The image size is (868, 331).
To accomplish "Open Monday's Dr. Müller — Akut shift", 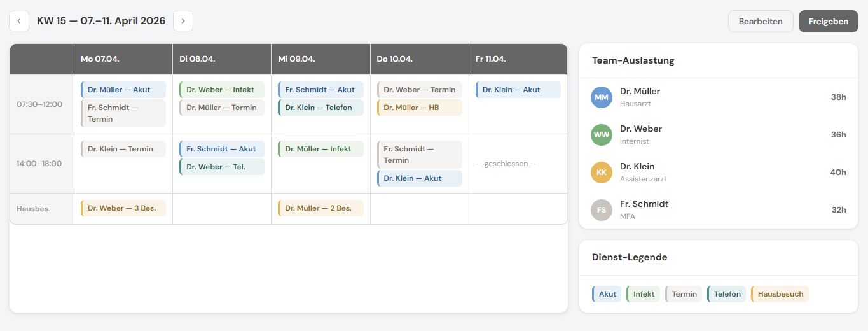I will click(x=123, y=90).
